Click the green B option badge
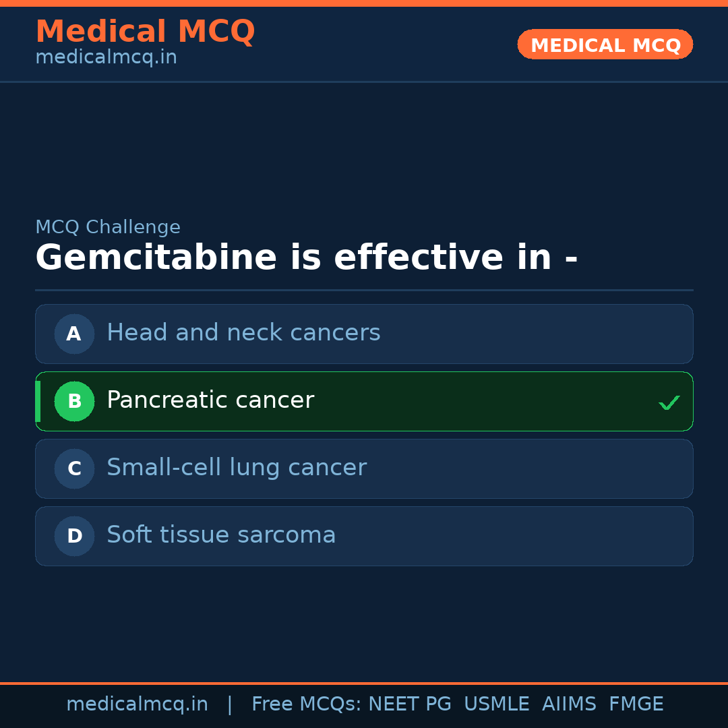Image resolution: width=728 pixels, height=728 pixels. [74, 401]
